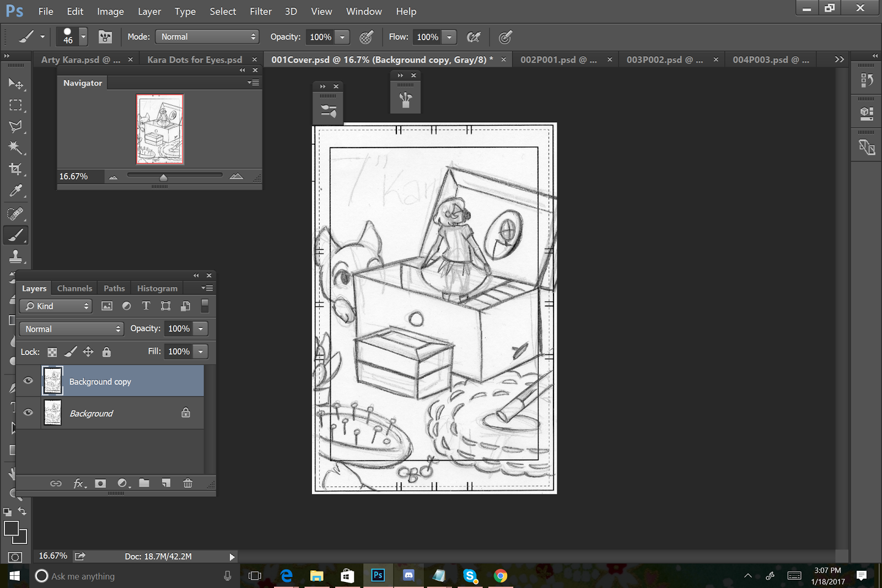Swap foreground and background colors
Viewport: 882px width, 588px height.
[x=22, y=511]
